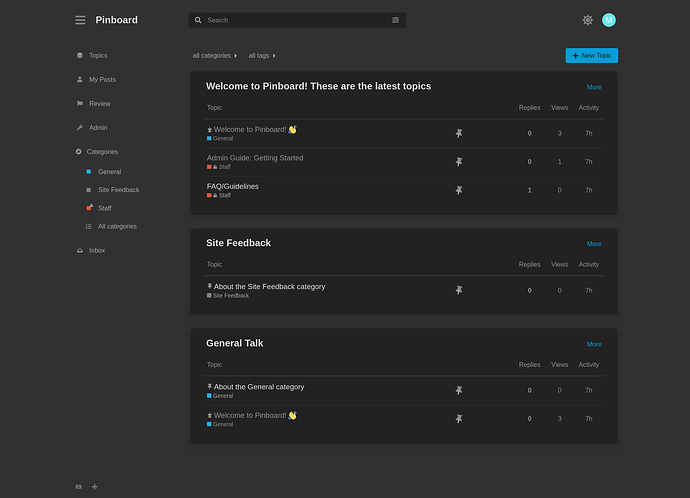The image size is (690, 498).
Task: Open keyboard shortcuts icon in sidebar footer
Action: 79,487
